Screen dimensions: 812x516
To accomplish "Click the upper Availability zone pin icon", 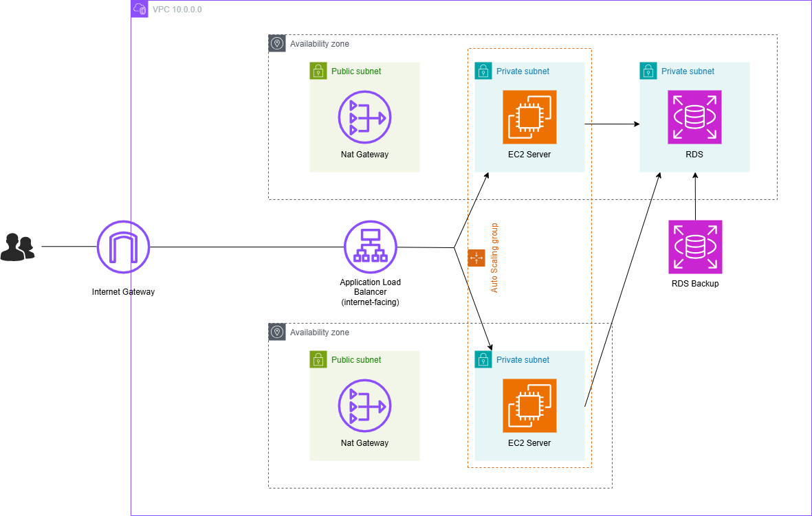I will (277, 43).
